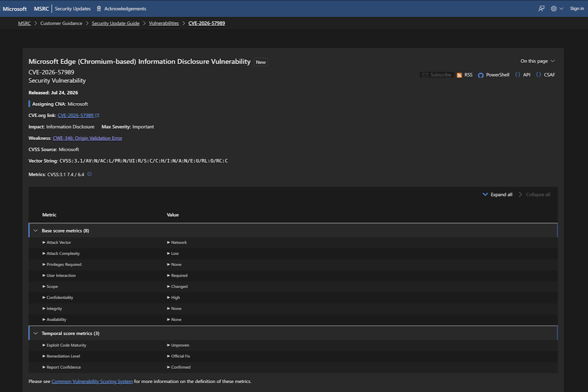Expand the Availability row
This screenshot has width=588, height=392.
(54, 319)
